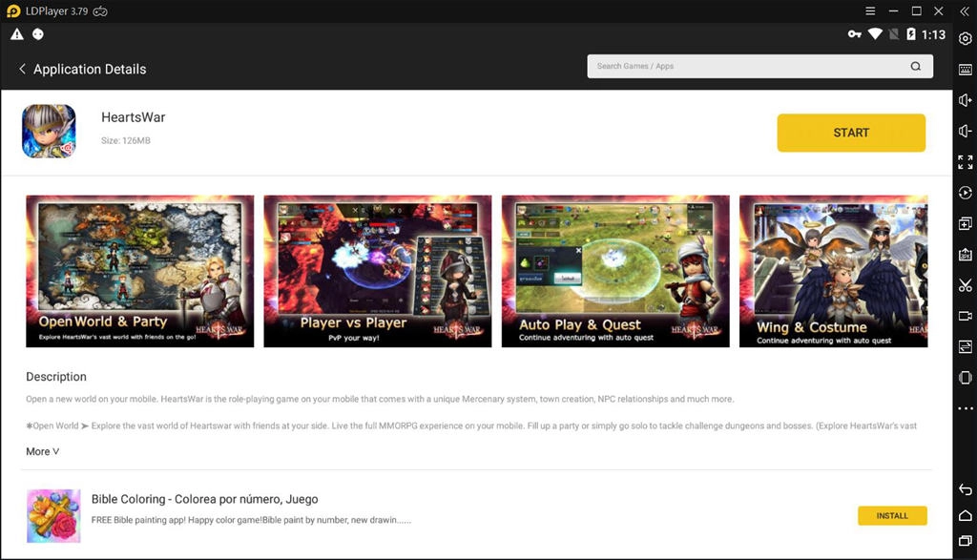
Task: Start the operation recorder
Action: [965, 193]
